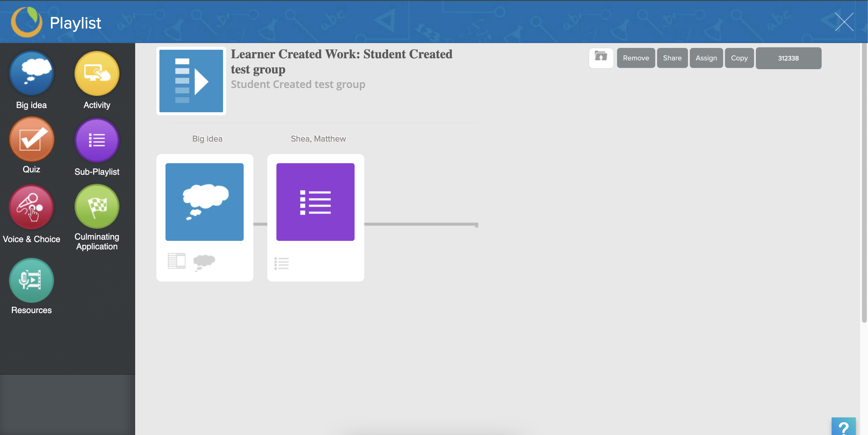Click the folder upload icon
This screenshot has height=435, width=868.
(x=601, y=58)
